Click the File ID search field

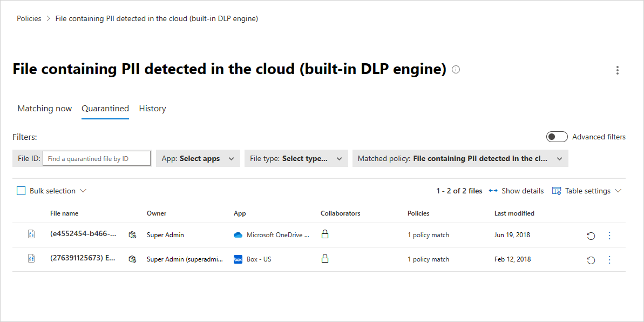(x=96, y=159)
